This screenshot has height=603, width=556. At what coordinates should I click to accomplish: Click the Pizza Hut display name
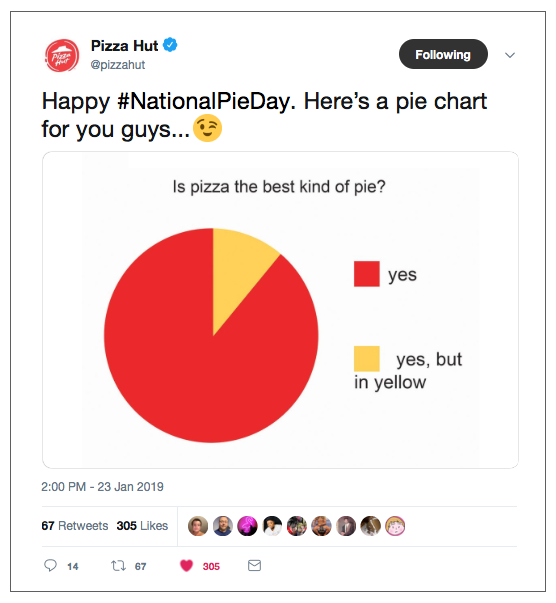pos(124,46)
